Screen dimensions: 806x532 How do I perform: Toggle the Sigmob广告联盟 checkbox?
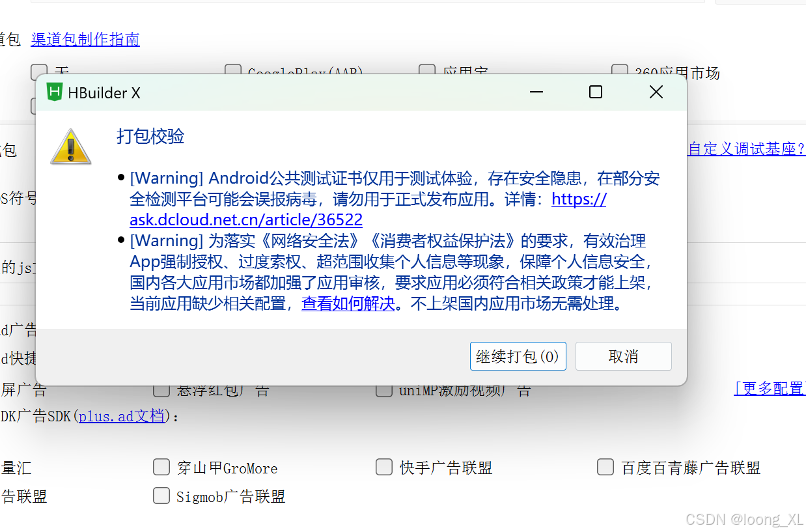click(x=161, y=496)
